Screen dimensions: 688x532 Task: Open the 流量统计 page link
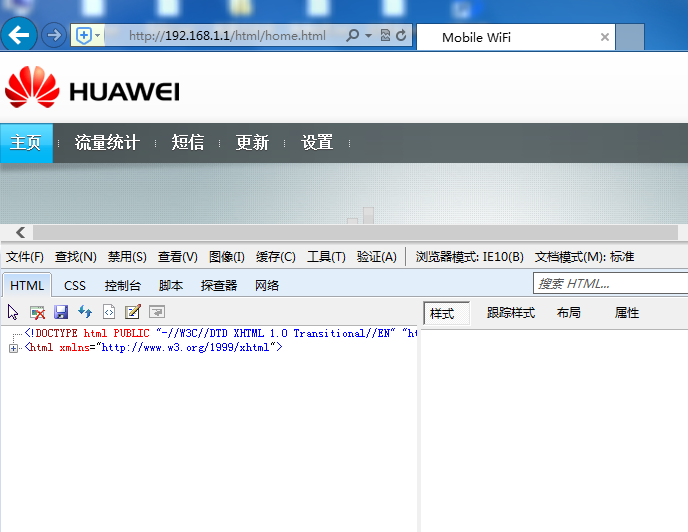click(107, 143)
